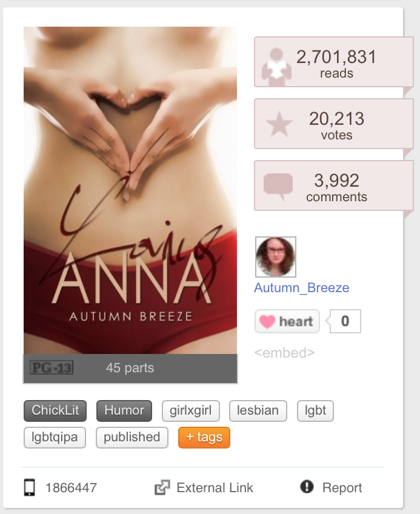This screenshot has height=514, width=420.
Task: Click the embed code link
Action: [284, 353]
